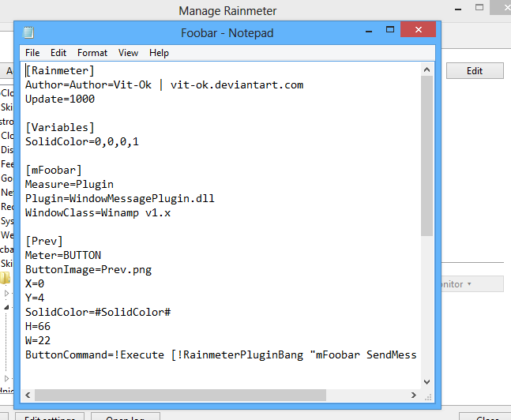
Task: Click the folder icon in Rainmeter skin tree
Action: (5, 278)
